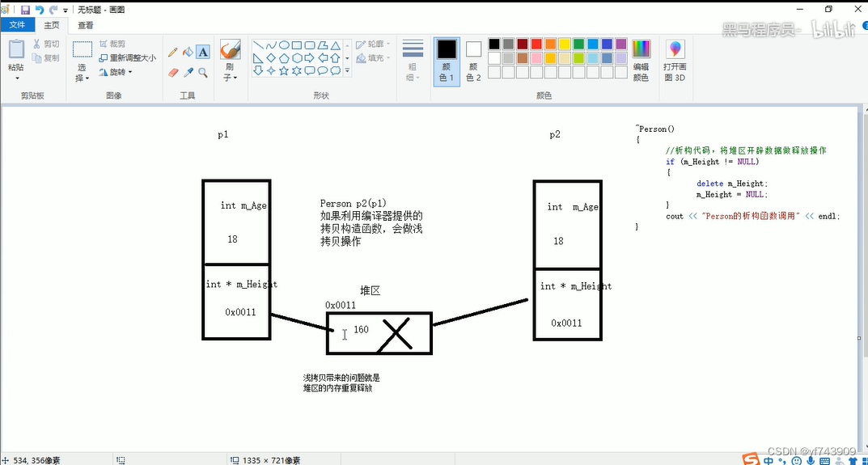Expand the full shapes gallery
The image size is (868, 465).
[x=347, y=70]
